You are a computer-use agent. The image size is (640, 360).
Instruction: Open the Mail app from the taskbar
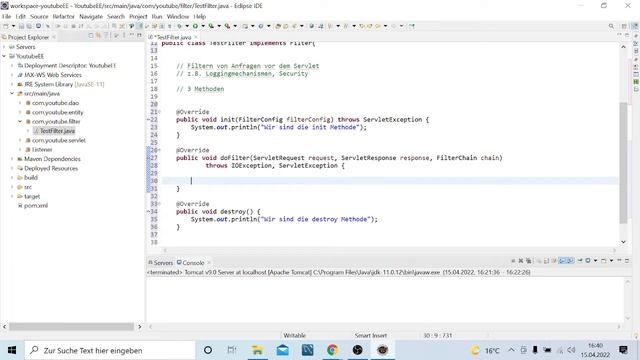[282, 350]
